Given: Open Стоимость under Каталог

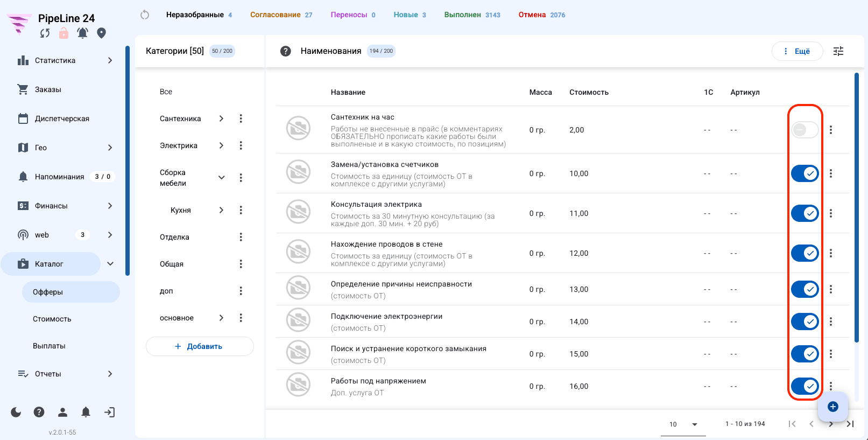Looking at the screenshot, I should tap(52, 319).
